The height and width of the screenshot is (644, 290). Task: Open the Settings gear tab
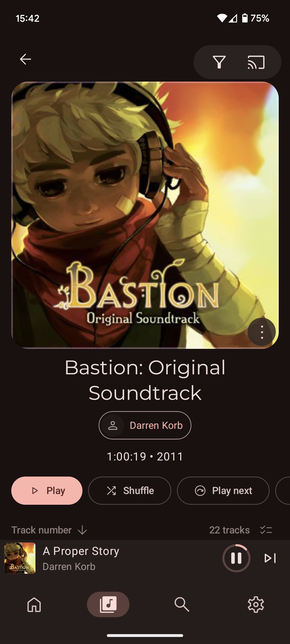256,605
